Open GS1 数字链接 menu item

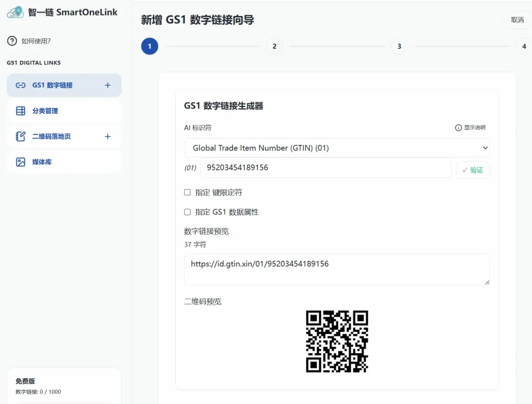(x=64, y=85)
